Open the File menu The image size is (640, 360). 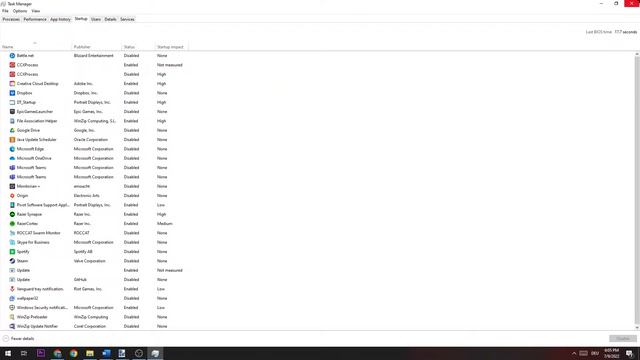5,11
